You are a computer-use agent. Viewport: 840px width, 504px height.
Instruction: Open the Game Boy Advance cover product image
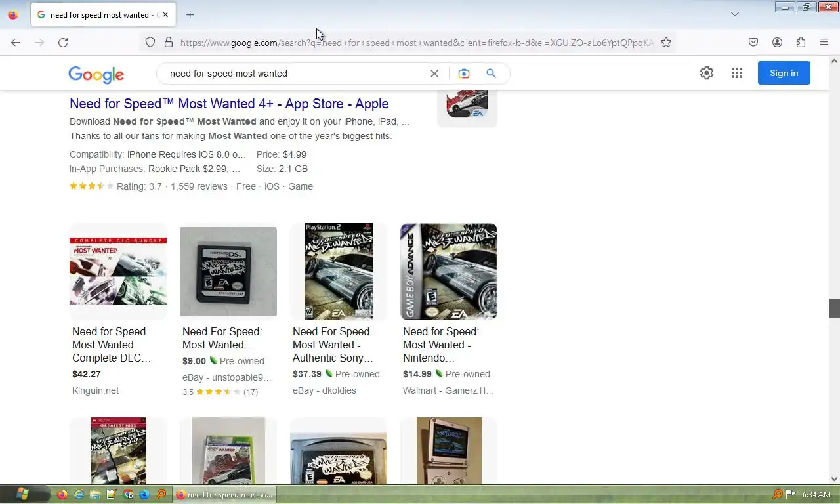click(449, 271)
